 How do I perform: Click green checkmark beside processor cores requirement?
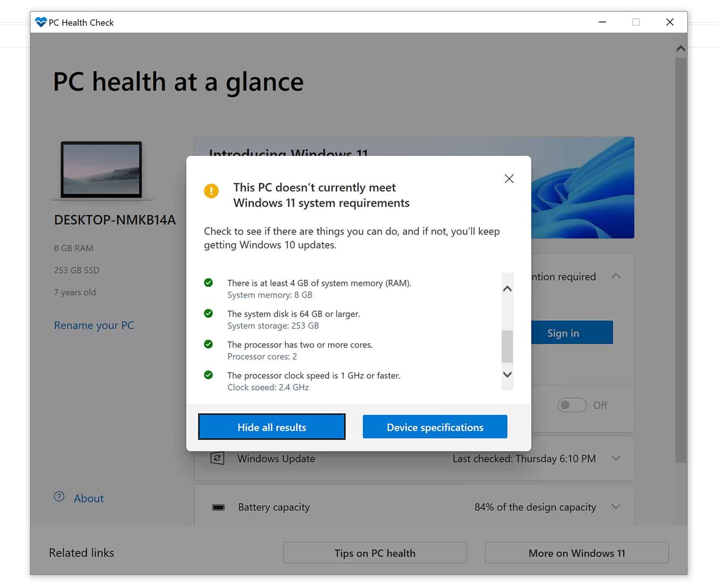208,344
